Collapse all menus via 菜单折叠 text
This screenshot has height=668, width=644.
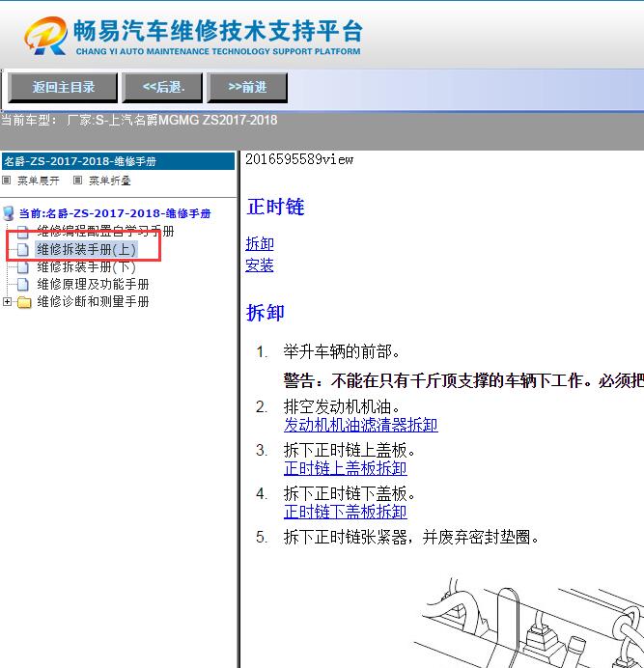[109, 181]
